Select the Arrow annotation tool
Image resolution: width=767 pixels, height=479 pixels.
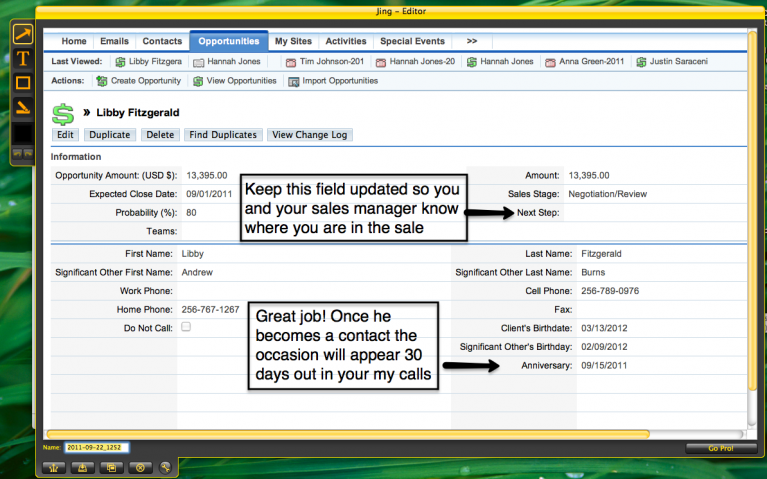click(23, 34)
